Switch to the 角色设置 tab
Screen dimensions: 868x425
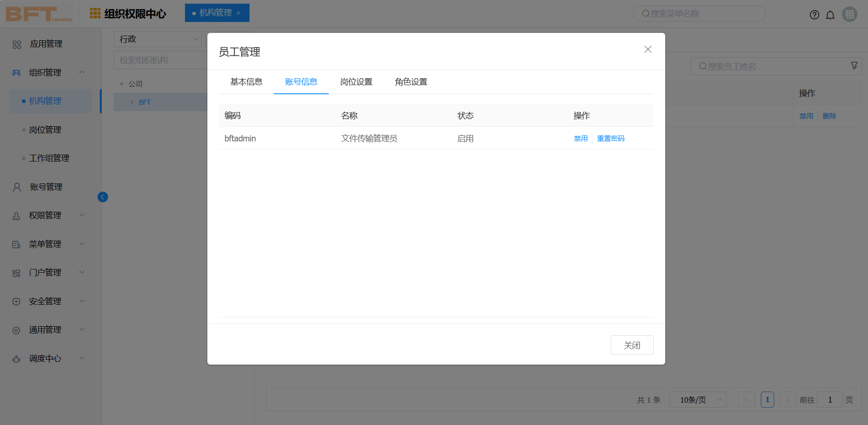tap(411, 82)
